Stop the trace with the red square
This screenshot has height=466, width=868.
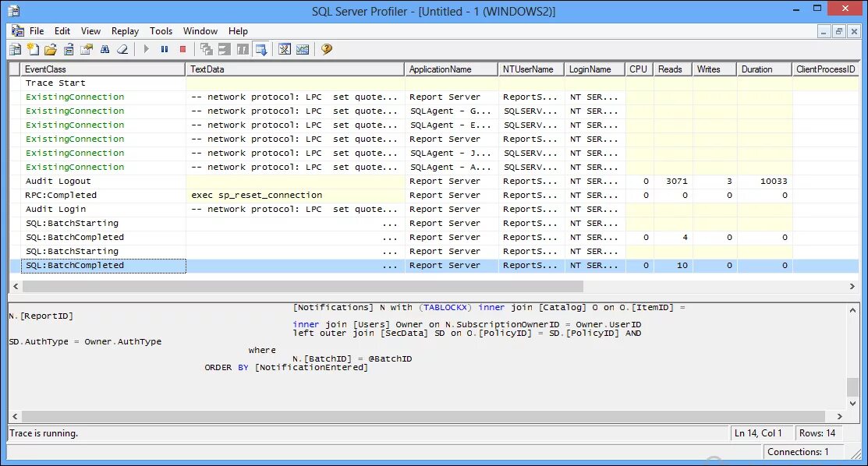click(182, 49)
